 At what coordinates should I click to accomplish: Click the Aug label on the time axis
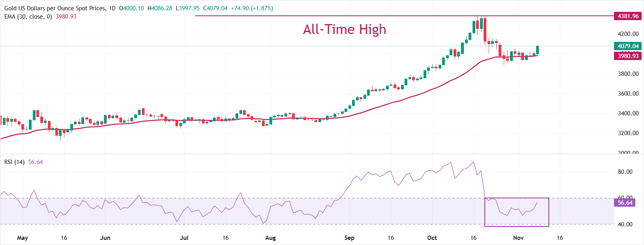[271, 238]
